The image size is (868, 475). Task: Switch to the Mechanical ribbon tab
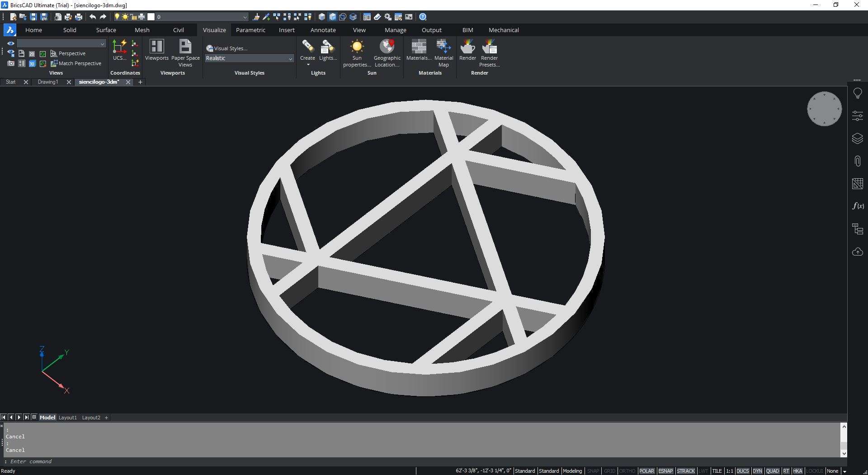click(504, 30)
